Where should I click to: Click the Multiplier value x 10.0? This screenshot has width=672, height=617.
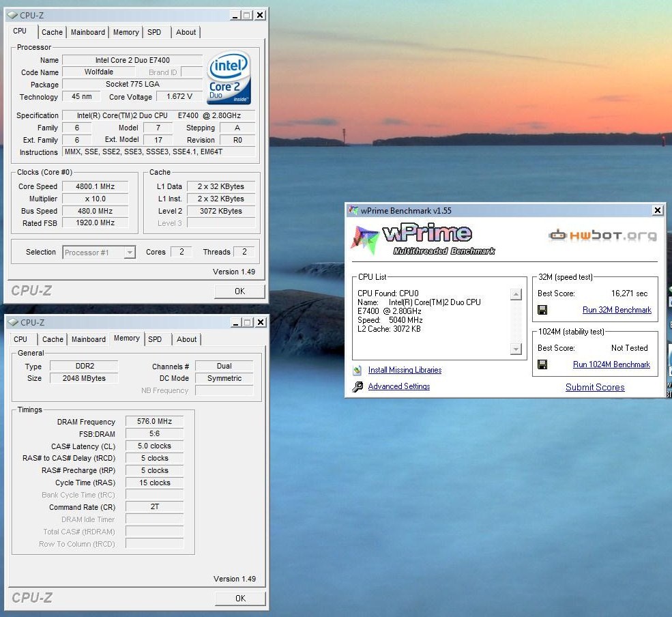click(95, 199)
